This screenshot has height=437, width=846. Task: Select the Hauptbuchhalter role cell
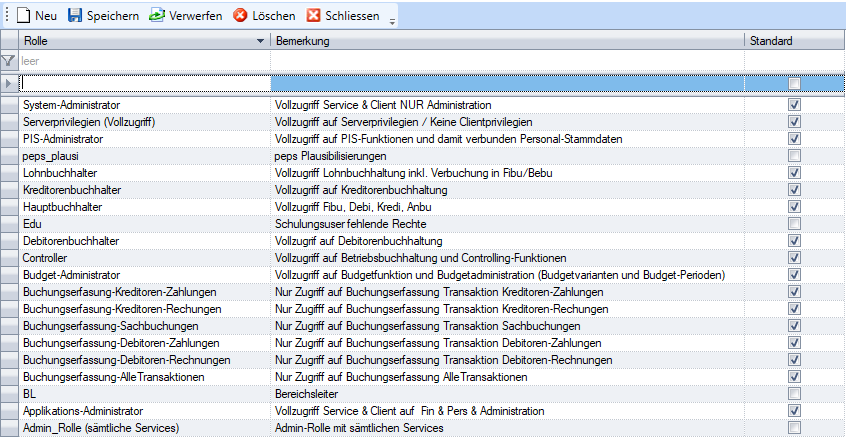point(144,207)
